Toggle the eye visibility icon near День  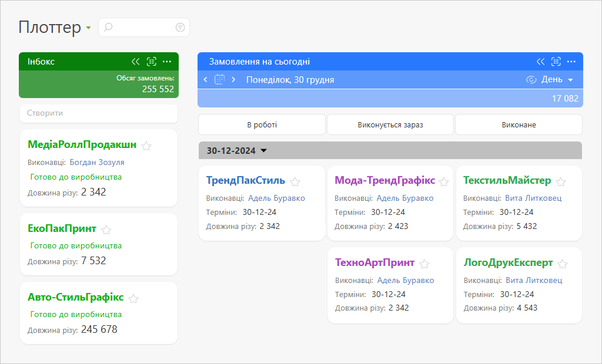click(531, 79)
